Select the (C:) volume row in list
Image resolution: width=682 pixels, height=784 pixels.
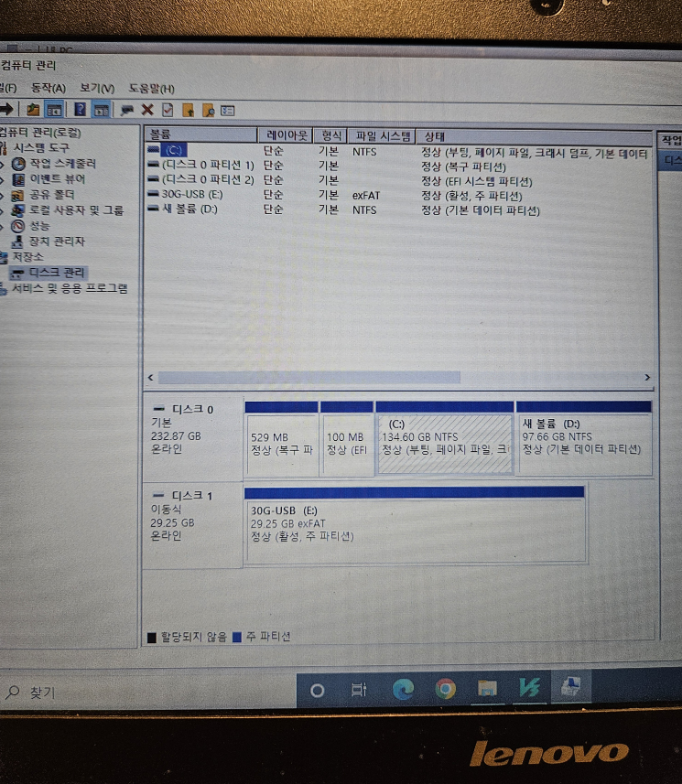pos(398,151)
